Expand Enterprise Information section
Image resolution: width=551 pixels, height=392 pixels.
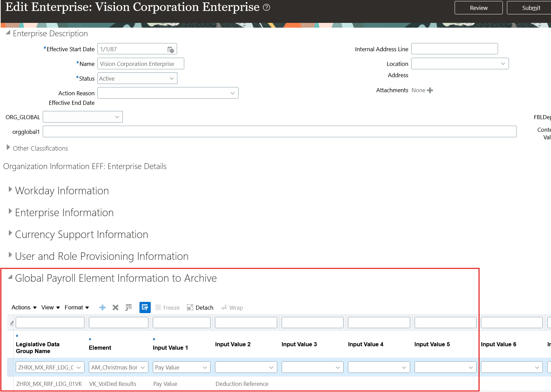[10, 211]
